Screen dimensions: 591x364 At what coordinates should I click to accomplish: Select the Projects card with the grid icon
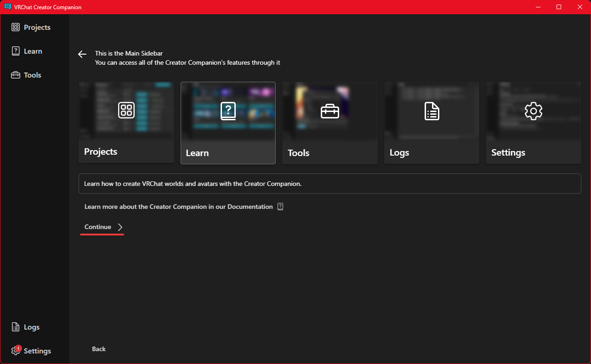126,123
